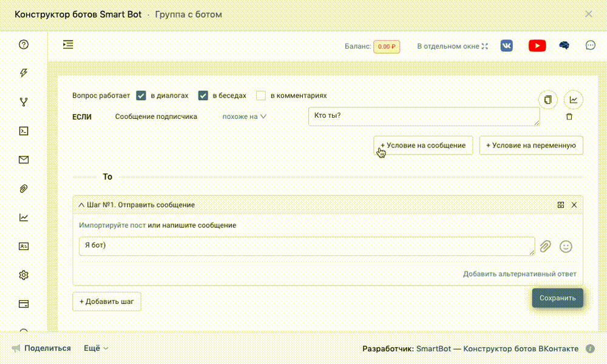Click the VK logo icon

(x=506, y=45)
